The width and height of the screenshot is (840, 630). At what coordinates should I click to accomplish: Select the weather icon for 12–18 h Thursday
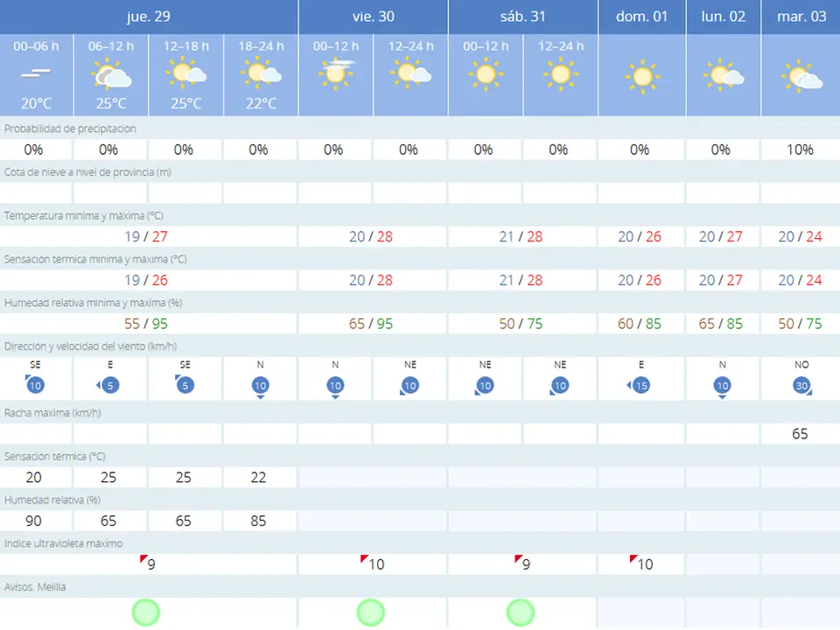point(185,73)
